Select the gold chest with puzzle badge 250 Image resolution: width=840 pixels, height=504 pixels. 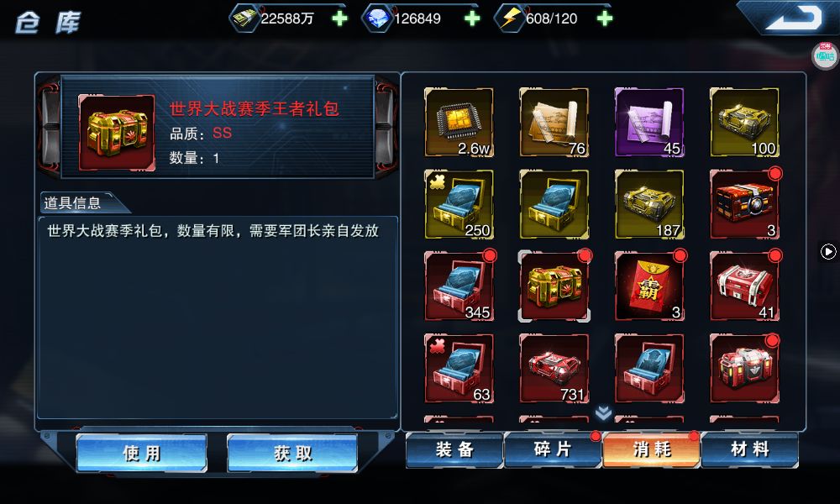tap(459, 204)
